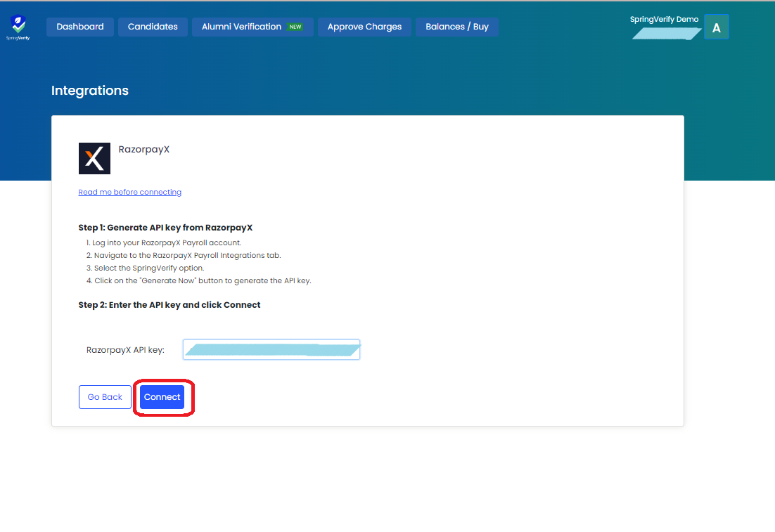Click the 'RazorpayX API key:' field label

(x=125, y=350)
